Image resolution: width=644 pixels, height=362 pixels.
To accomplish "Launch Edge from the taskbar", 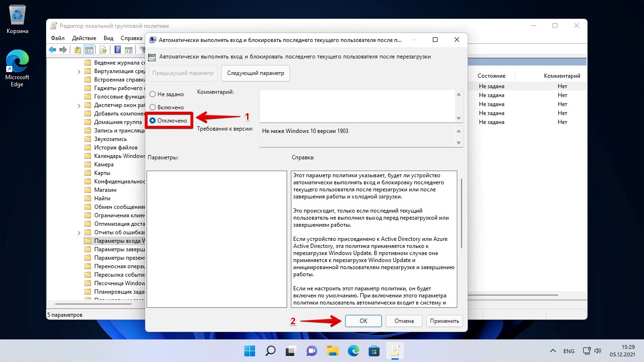I will [x=354, y=351].
